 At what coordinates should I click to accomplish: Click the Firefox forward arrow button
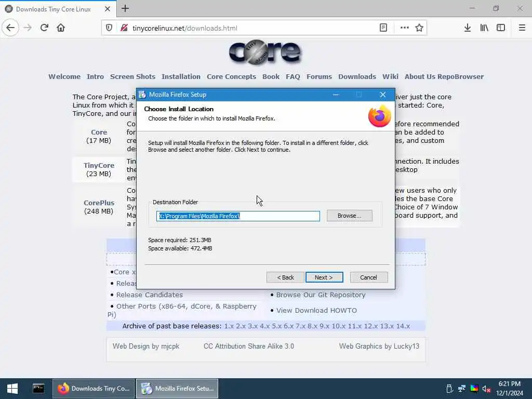point(28,28)
